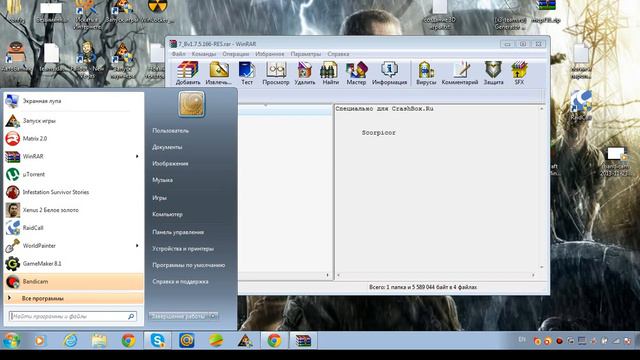Launch GameMaker 8.1 from Start menu
The height and width of the screenshot is (360, 640).
[x=74, y=264]
